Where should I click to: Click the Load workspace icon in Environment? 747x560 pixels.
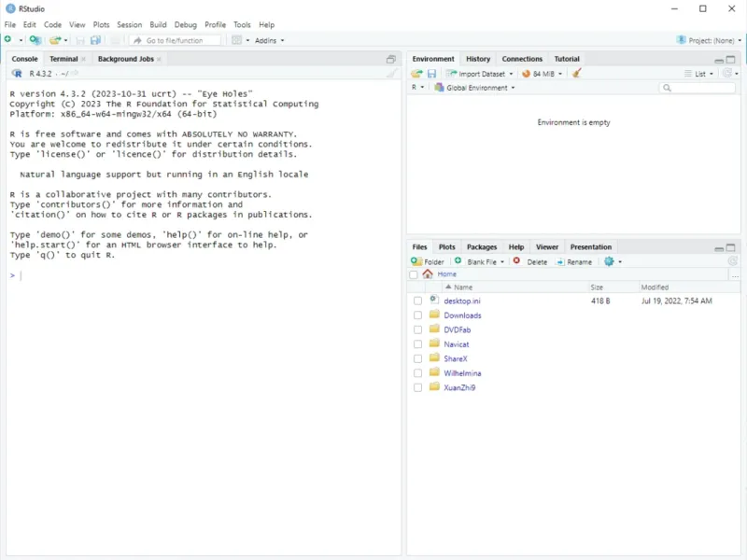[416, 74]
